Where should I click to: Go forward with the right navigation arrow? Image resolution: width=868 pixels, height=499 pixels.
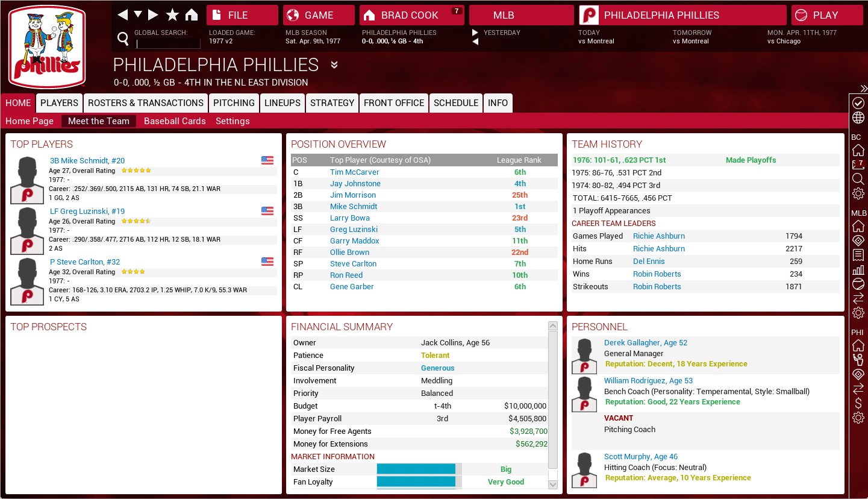click(x=153, y=14)
